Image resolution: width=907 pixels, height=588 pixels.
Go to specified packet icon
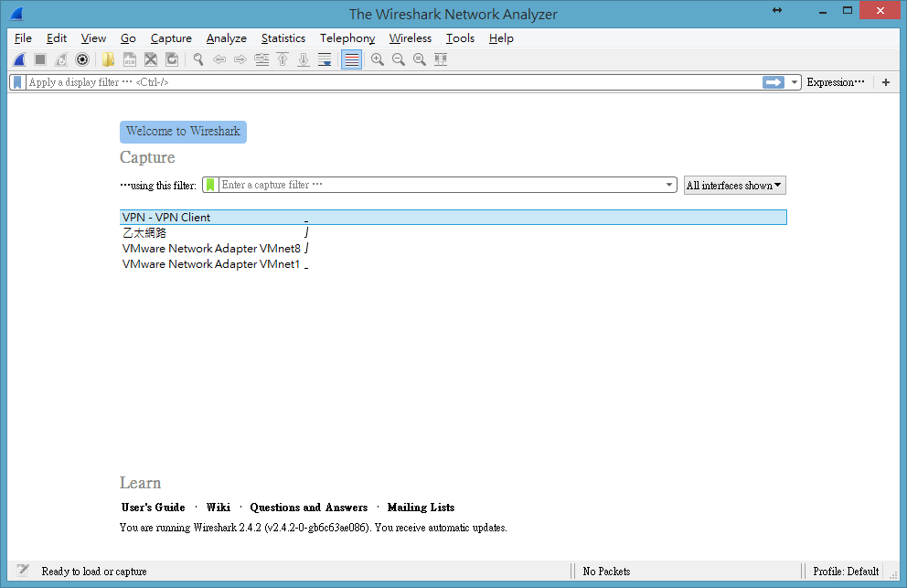(x=261, y=59)
